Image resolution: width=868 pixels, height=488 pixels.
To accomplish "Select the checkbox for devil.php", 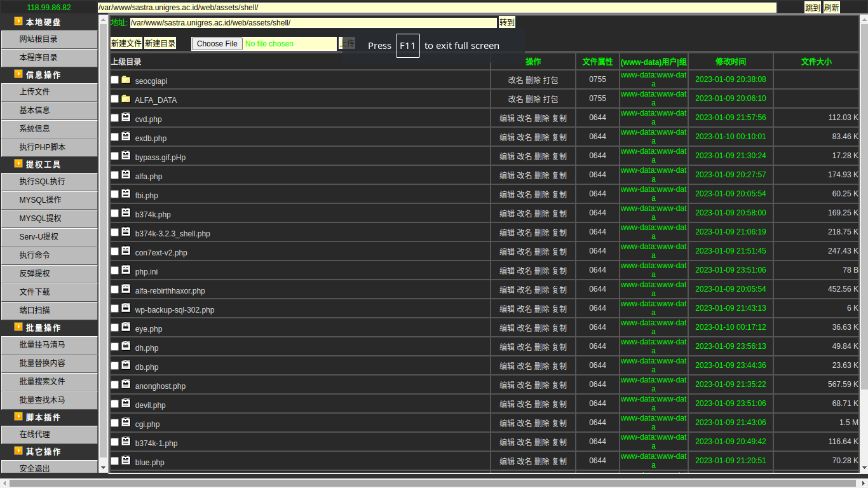I will (x=115, y=404).
